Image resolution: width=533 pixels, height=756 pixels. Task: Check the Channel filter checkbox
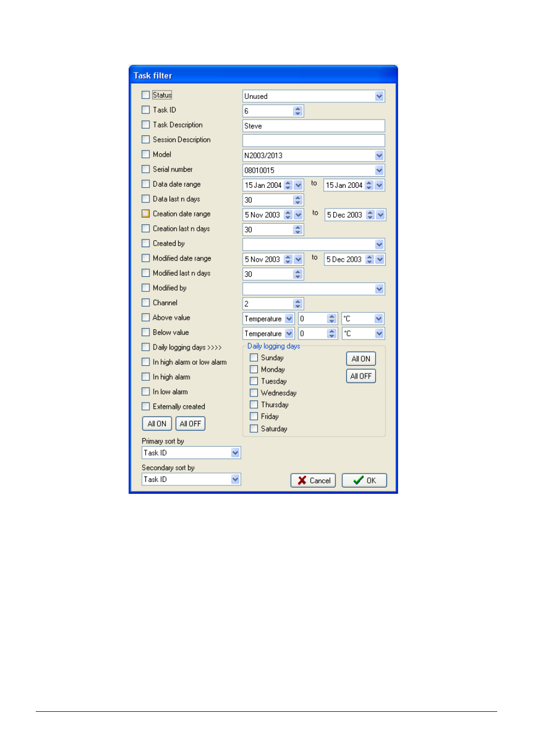(145, 303)
